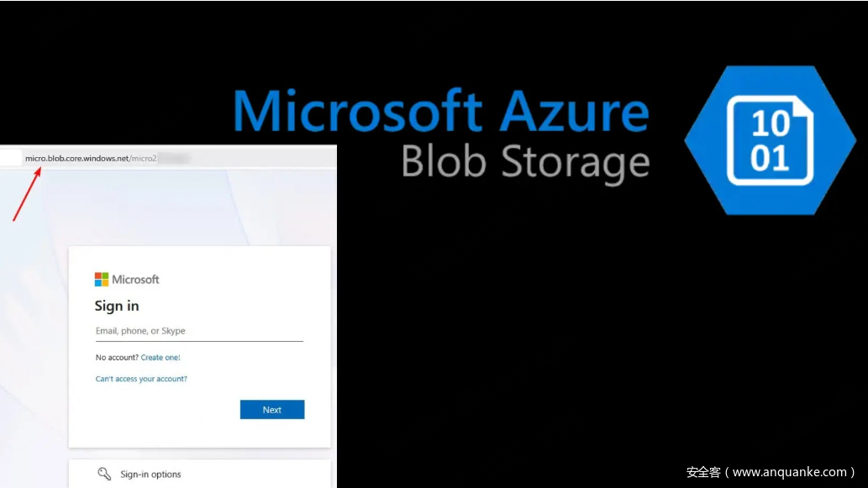
Task: Open the 'Sign-in options' text
Action: 150,475
